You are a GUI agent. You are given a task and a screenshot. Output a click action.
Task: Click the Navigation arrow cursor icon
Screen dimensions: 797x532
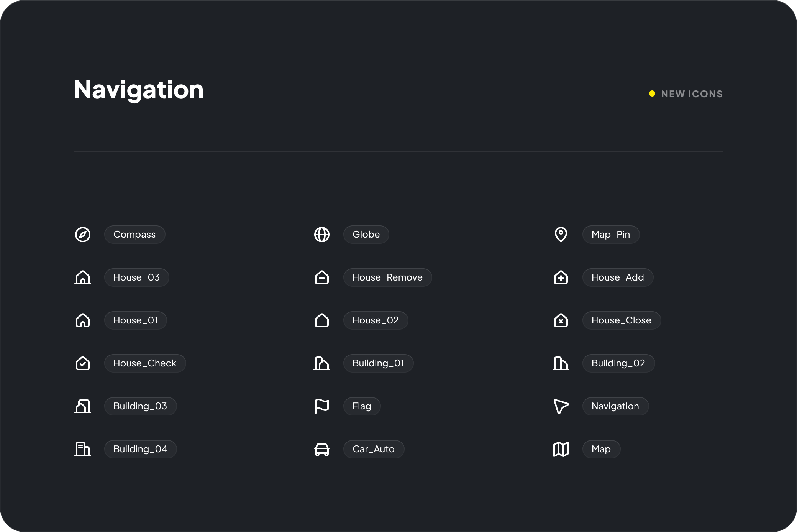561,406
